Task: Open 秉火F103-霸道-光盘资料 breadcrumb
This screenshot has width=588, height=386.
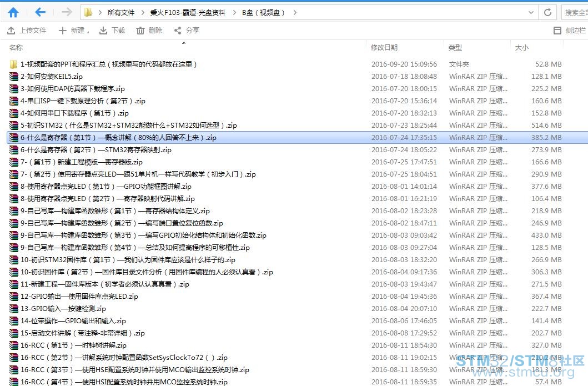Action: coord(188,13)
